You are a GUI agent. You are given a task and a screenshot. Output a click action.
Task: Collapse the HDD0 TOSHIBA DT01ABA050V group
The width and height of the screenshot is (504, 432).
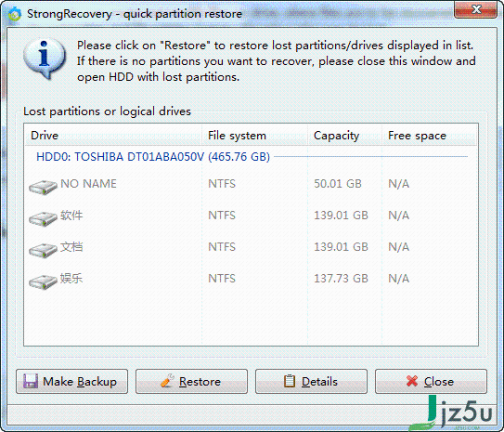point(153,157)
